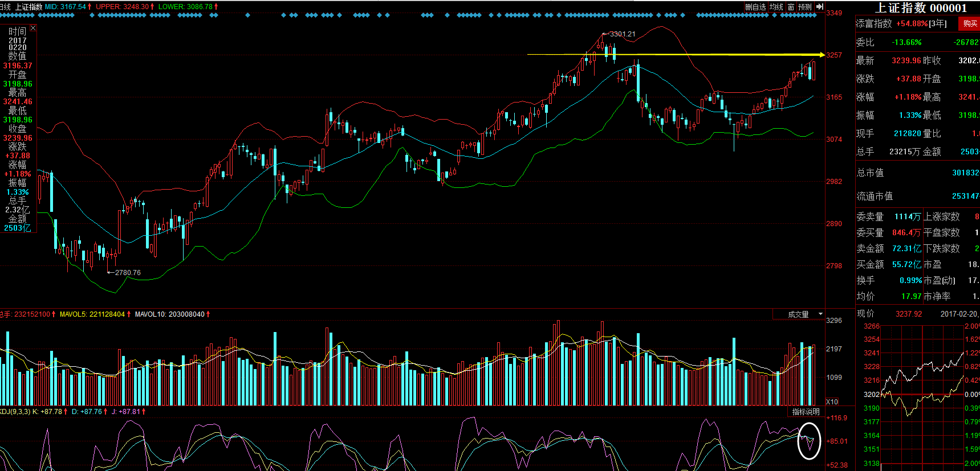Click the 金额 2503亿 value in info panel
Screen dimensions: 980x471
[x=18, y=228]
